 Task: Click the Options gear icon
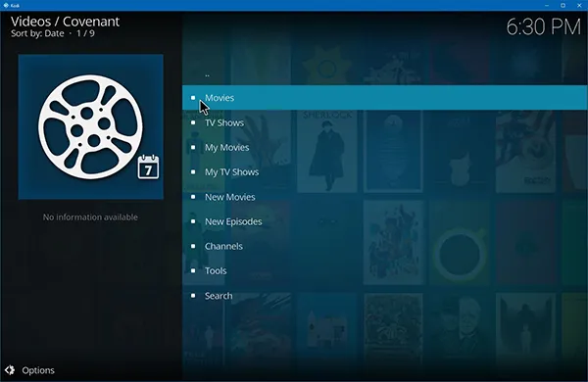click(10, 370)
